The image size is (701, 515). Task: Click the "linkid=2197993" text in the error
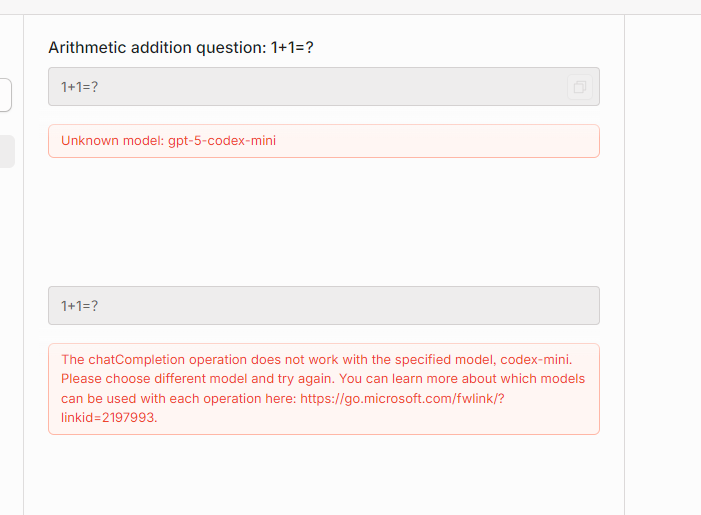tap(108, 418)
